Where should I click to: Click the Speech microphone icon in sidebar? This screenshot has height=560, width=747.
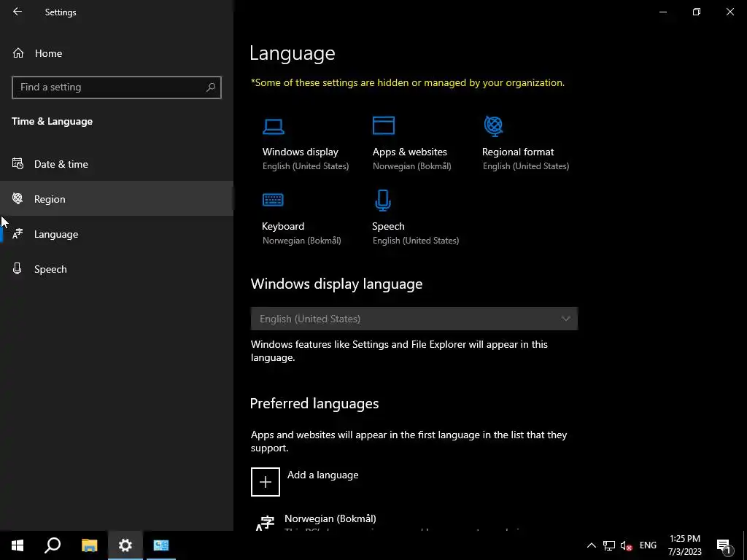(x=18, y=268)
